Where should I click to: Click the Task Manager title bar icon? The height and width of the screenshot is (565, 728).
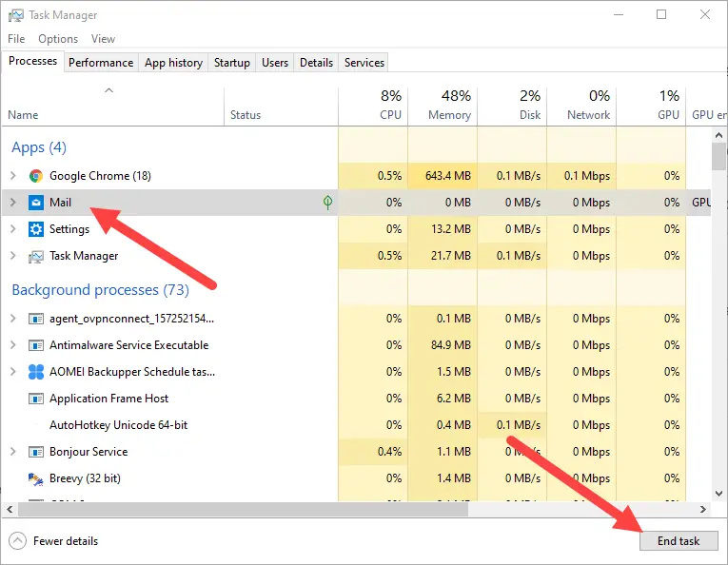[16, 15]
